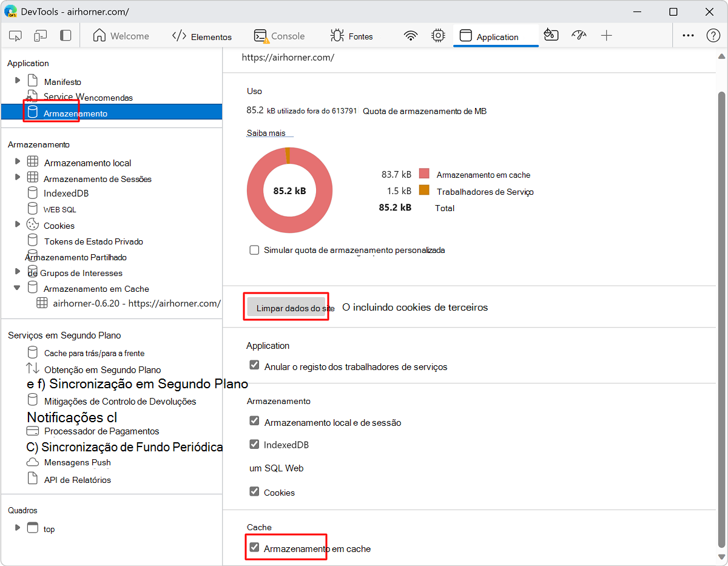Viewport: 728px width, 566px height.
Task: Switch to the Elementos tab
Action: (202, 36)
